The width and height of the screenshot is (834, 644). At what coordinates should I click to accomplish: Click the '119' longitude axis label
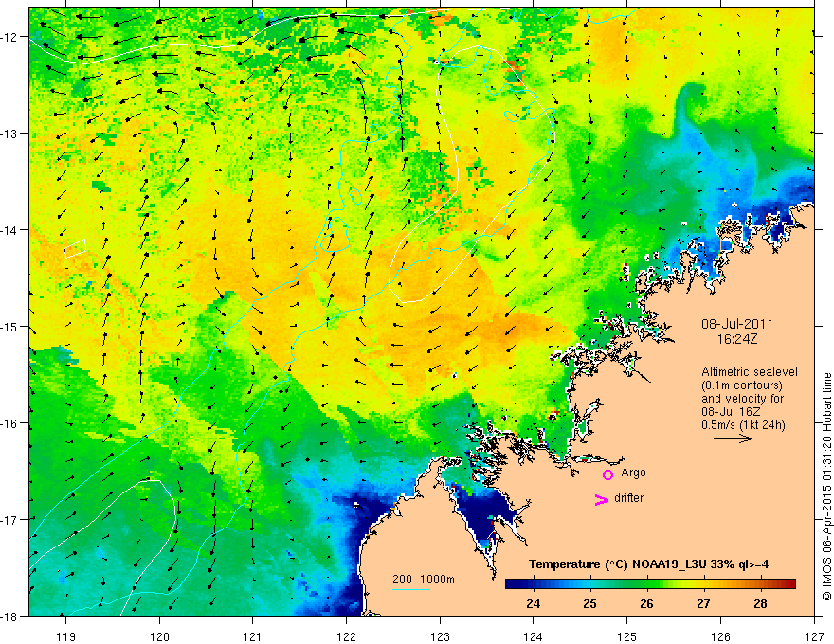pyautogui.click(x=65, y=636)
